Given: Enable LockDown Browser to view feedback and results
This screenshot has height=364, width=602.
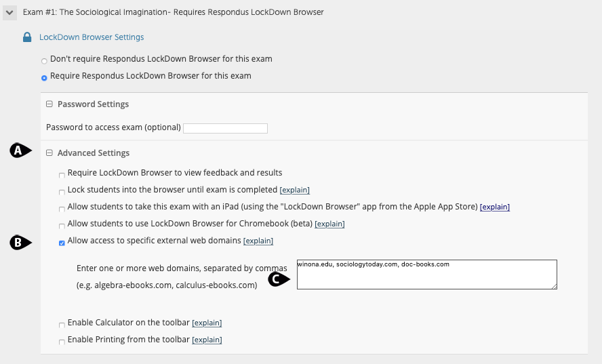Looking at the screenshot, I should (62, 175).
